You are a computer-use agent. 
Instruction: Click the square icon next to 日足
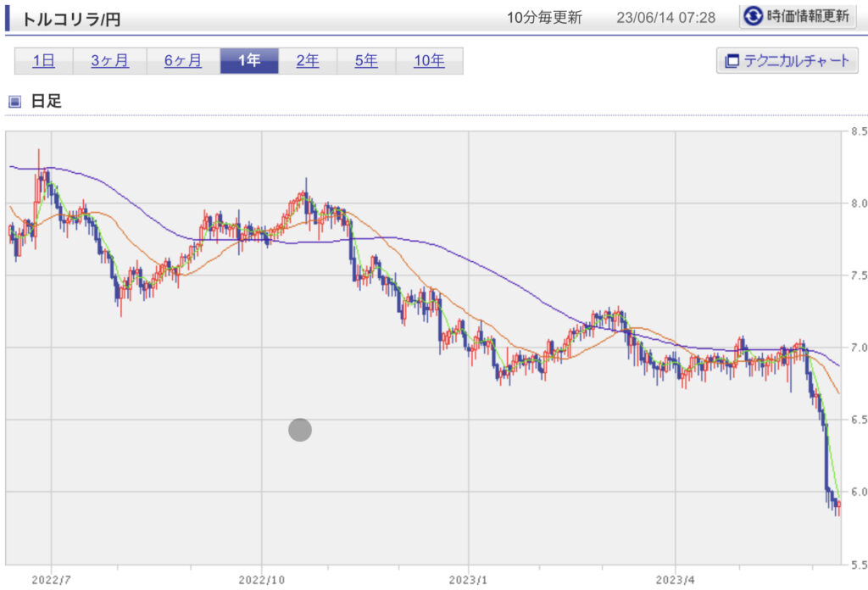coord(14,102)
